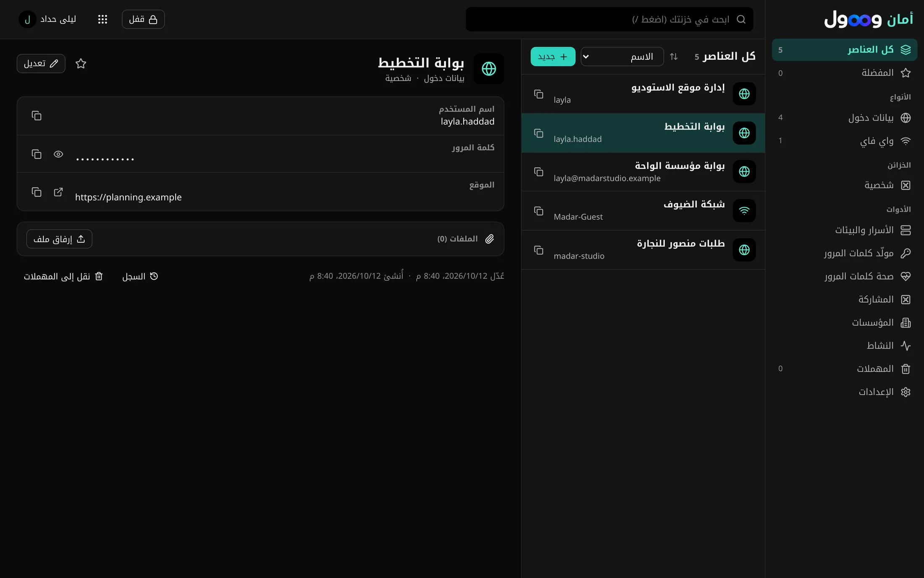Open https://planning.example in external link
The height and width of the screenshot is (578, 924).
coord(58,192)
